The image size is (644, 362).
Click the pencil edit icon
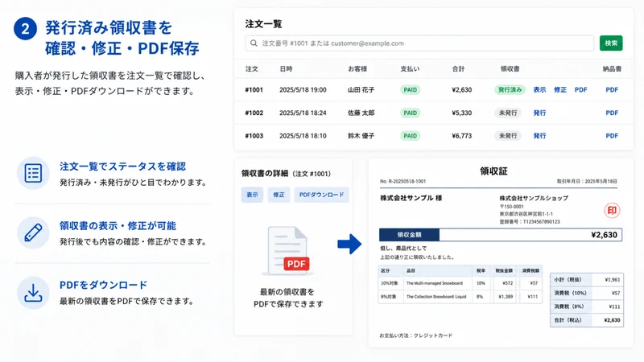click(x=33, y=232)
